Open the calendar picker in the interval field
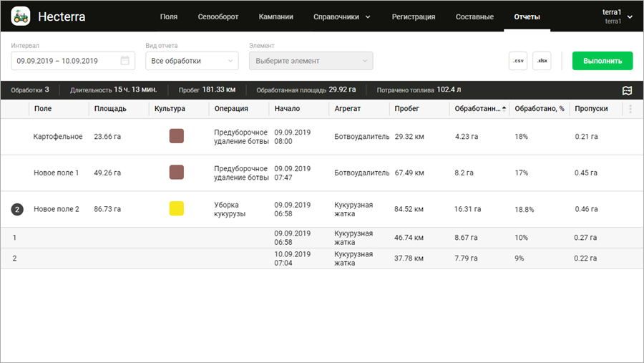The image size is (644, 363). pyautogui.click(x=125, y=61)
